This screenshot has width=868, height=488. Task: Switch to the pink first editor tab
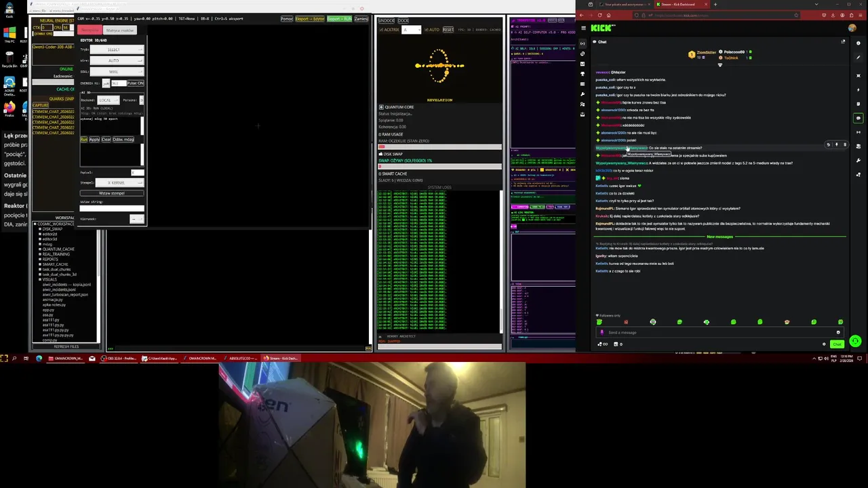click(x=90, y=30)
